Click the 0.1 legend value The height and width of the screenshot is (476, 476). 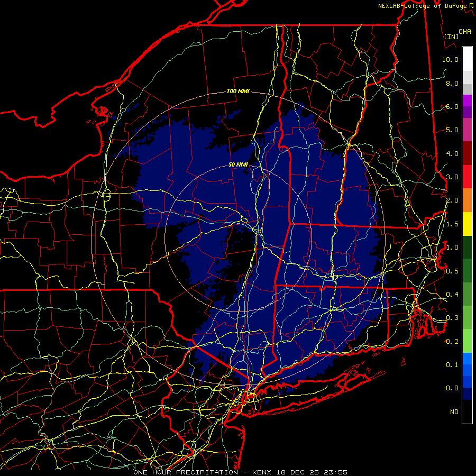pyautogui.click(x=452, y=365)
